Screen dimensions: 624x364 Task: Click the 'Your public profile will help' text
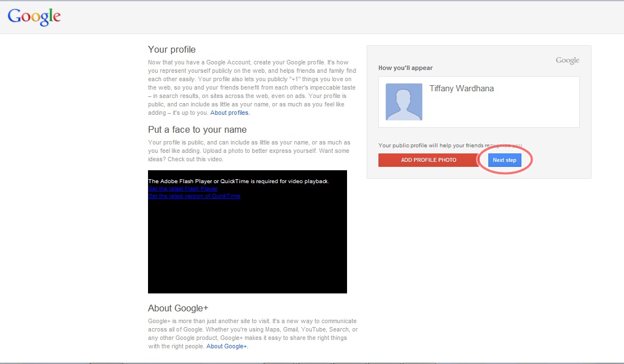pyautogui.click(x=450, y=146)
